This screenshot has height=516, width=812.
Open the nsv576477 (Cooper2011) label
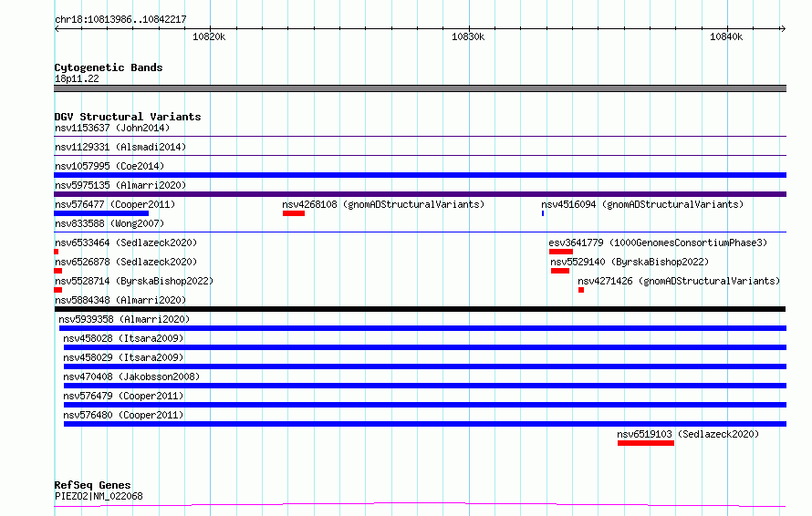[115, 204]
